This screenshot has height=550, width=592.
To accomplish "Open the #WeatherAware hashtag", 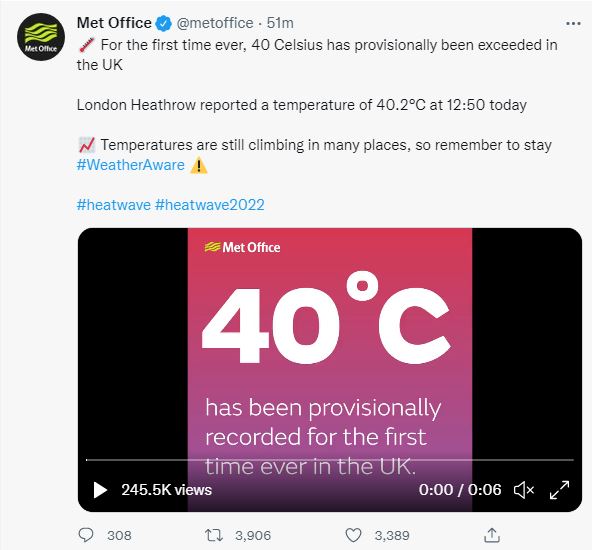I will click(x=131, y=165).
